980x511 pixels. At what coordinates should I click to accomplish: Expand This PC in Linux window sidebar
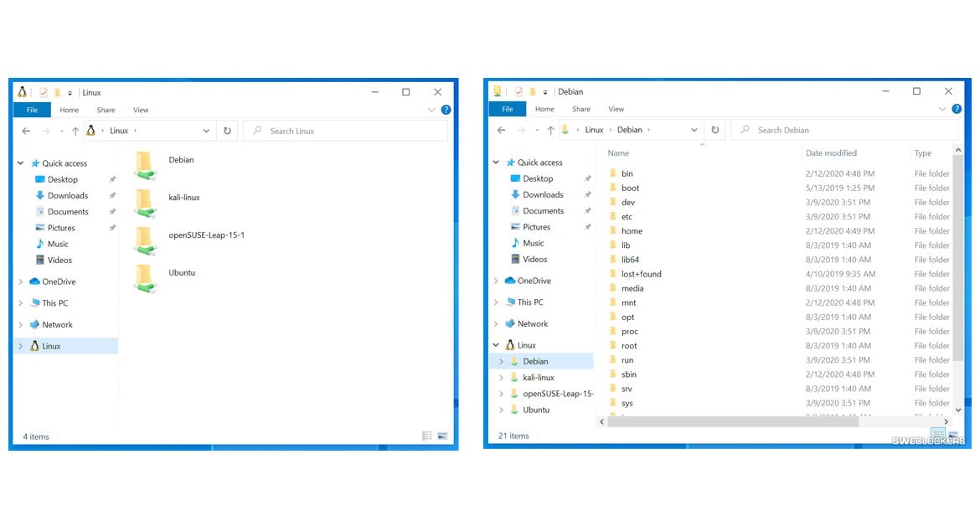tap(21, 303)
